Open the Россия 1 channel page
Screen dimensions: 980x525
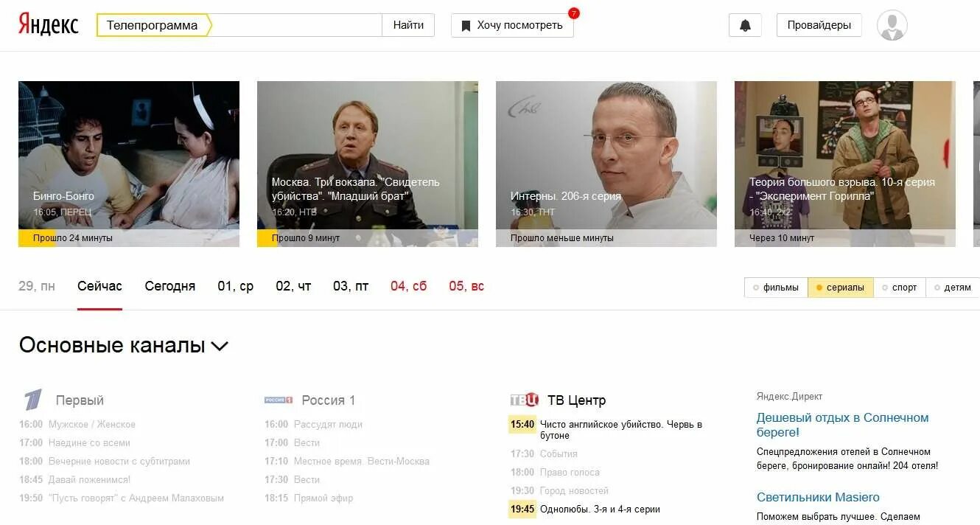tap(328, 400)
